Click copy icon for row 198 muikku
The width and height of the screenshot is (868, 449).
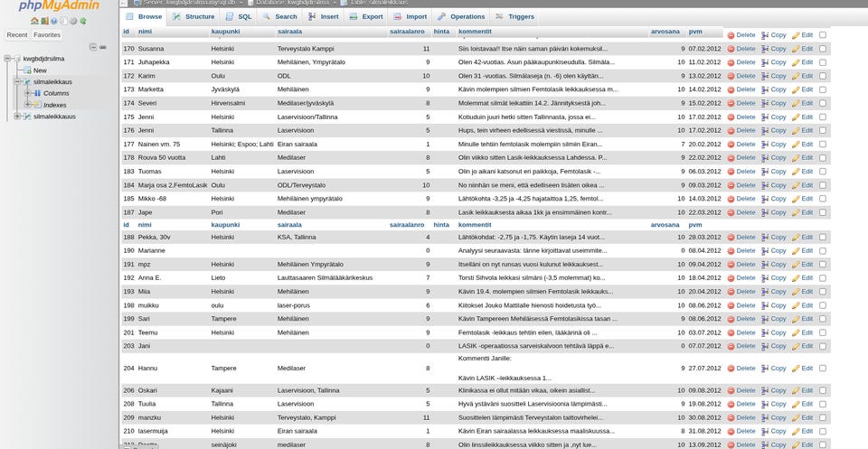(765, 305)
